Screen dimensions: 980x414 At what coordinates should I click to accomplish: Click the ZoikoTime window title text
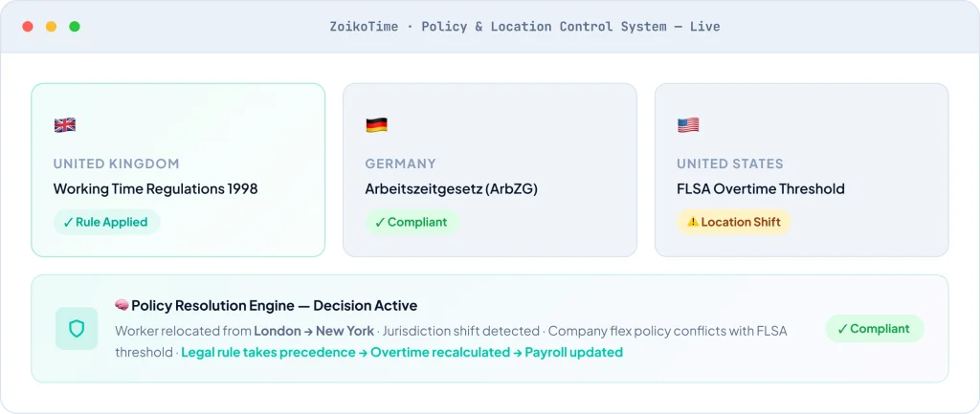pos(524,27)
